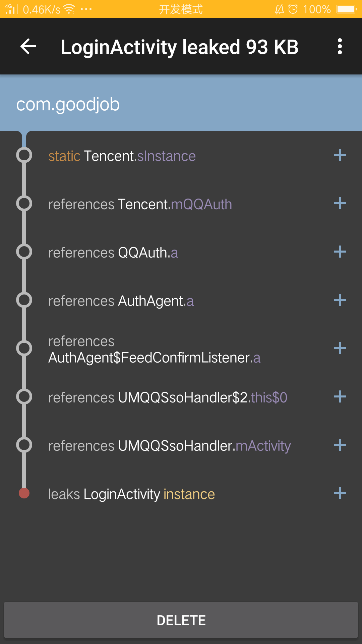Click the circle node beside Tencent.mQQAuth
This screenshot has width=362, height=644.
coord(24,204)
